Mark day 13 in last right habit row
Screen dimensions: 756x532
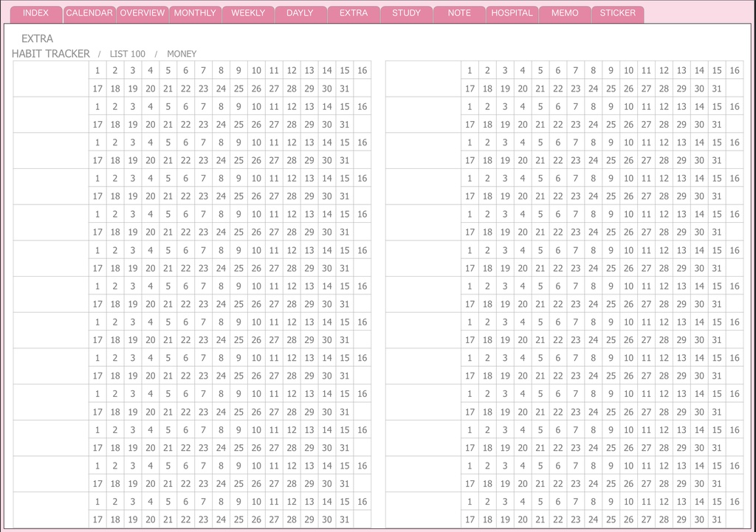pos(681,502)
